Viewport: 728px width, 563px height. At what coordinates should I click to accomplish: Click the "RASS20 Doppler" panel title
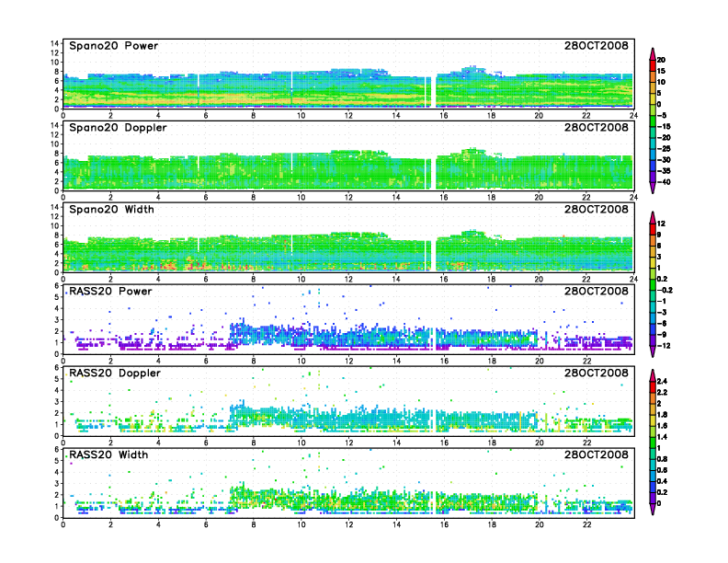(x=115, y=373)
